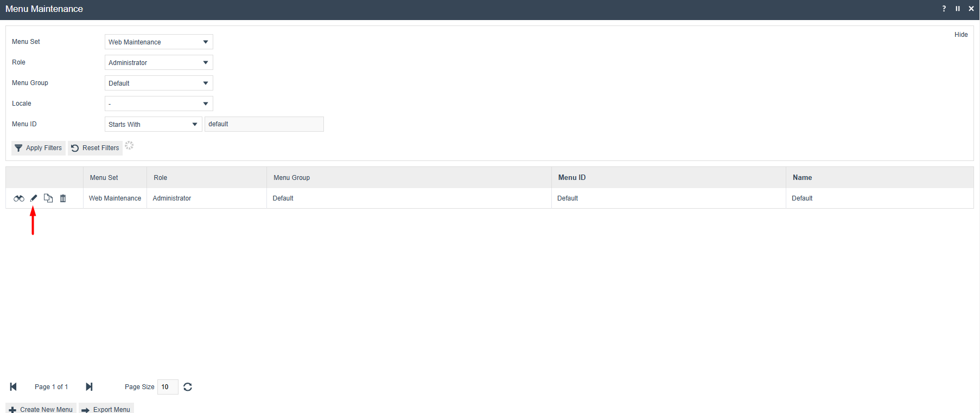Click the pause icon in title bar
Viewport: 980px width, 413px height.
point(958,9)
